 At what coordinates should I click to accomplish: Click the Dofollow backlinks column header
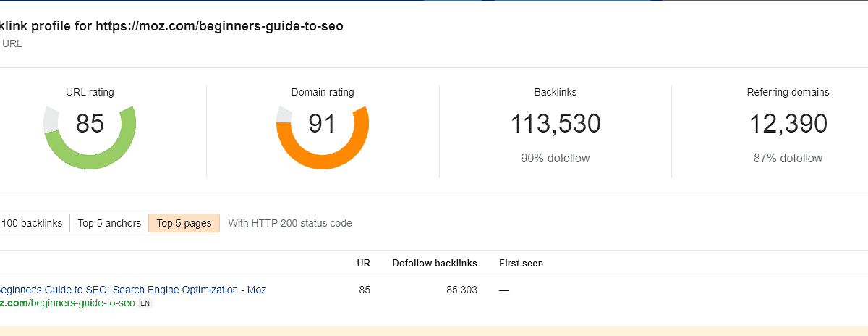(x=435, y=263)
